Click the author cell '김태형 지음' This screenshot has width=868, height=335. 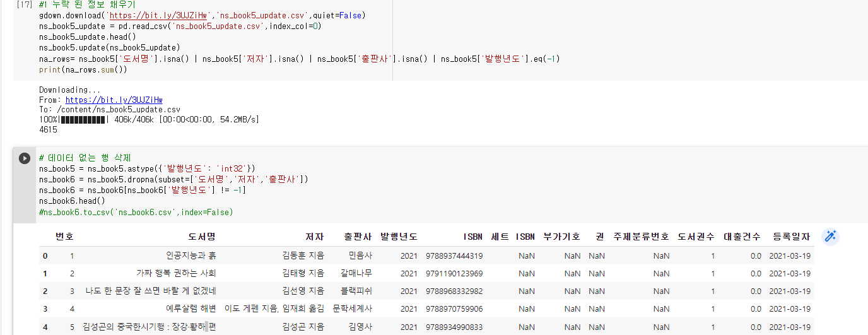coord(303,273)
